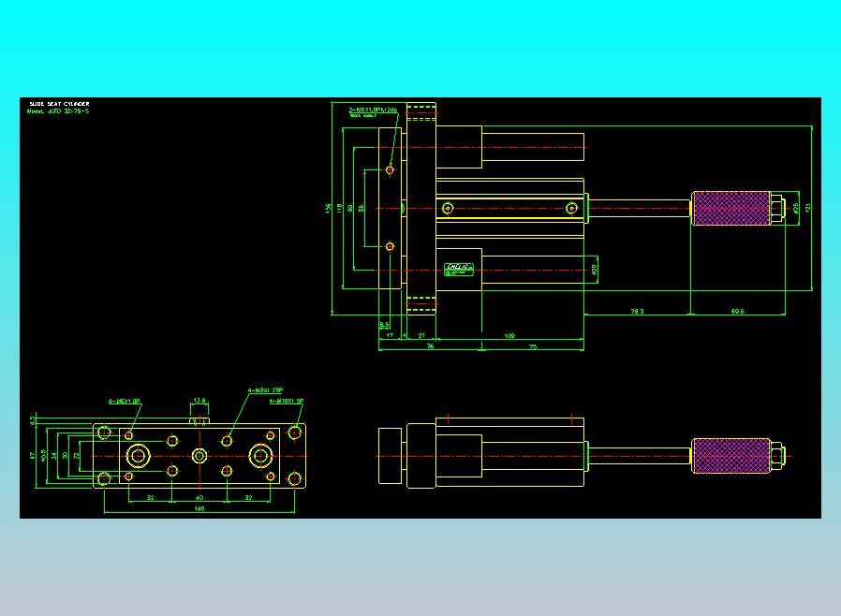This screenshot has height=616, width=841.
Task: Select the 140 overall width dimension
Action: [199, 508]
